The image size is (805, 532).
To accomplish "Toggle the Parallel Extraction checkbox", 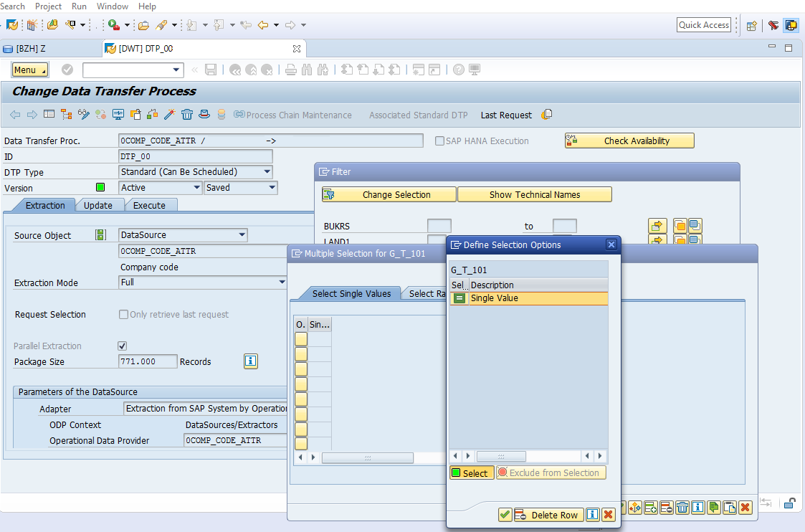I will click(x=122, y=346).
